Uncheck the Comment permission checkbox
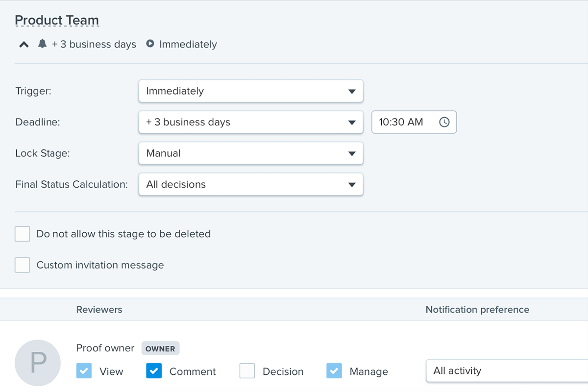 154,371
